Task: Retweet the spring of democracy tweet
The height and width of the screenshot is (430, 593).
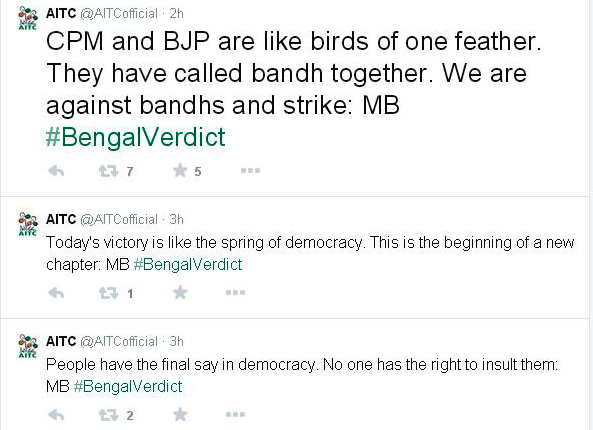Action: point(109,293)
